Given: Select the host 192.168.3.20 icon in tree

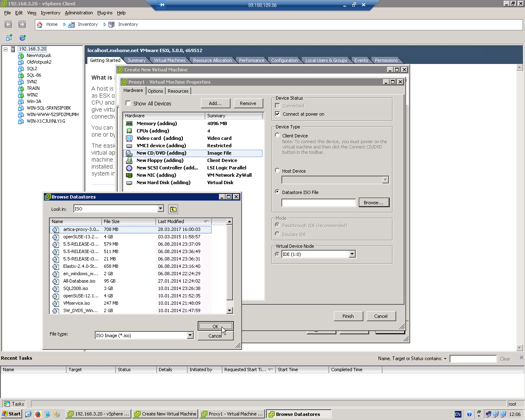Looking at the screenshot, I should point(13,49).
